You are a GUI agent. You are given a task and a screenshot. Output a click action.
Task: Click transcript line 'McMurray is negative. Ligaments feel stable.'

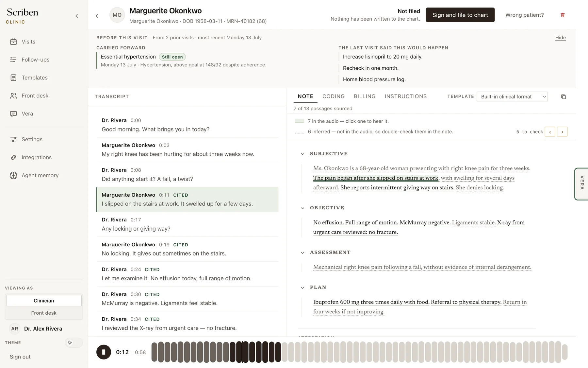[188, 299]
